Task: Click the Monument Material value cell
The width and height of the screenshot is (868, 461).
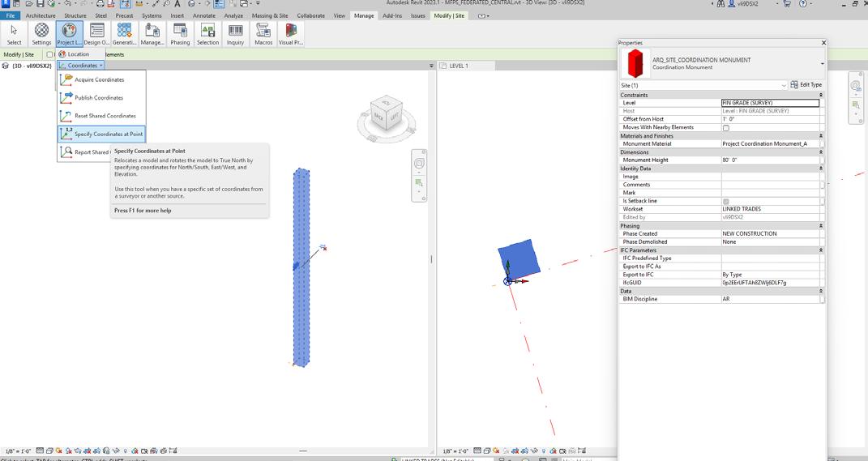Action: [770, 144]
